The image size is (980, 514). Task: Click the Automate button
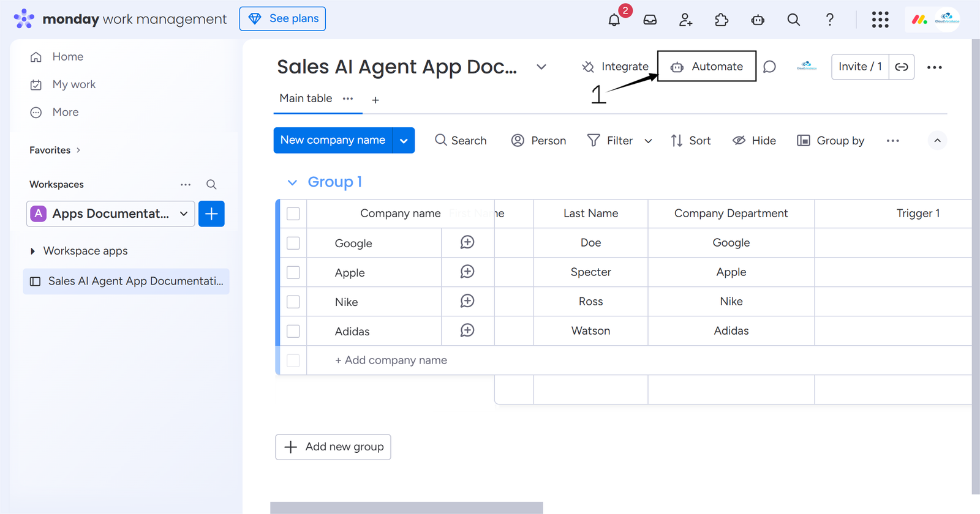tap(707, 66)
